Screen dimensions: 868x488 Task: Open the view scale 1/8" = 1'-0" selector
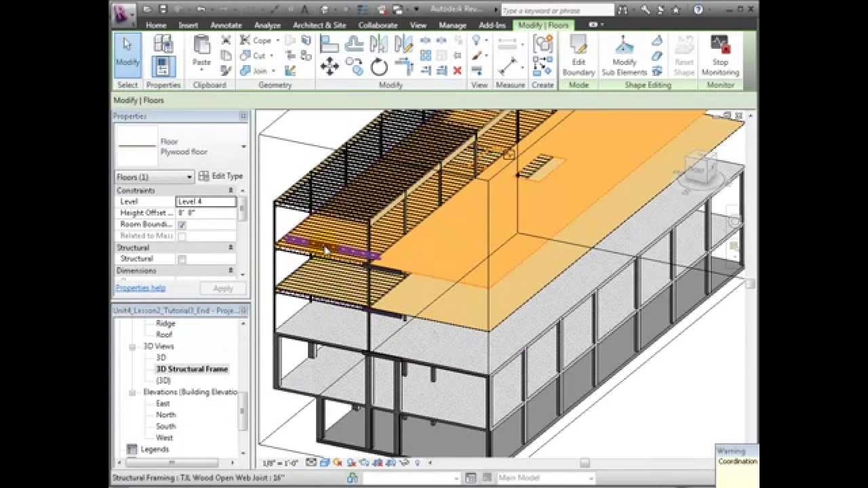click(x=281, y=463)
